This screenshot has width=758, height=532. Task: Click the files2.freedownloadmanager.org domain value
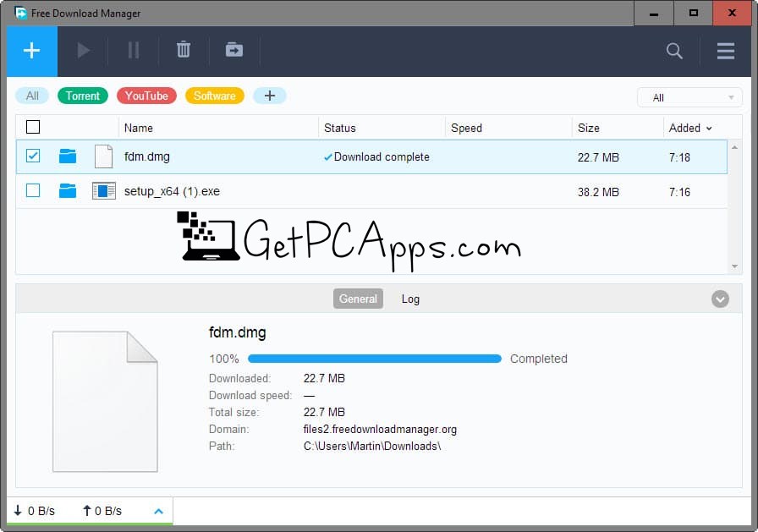point(380,429)
